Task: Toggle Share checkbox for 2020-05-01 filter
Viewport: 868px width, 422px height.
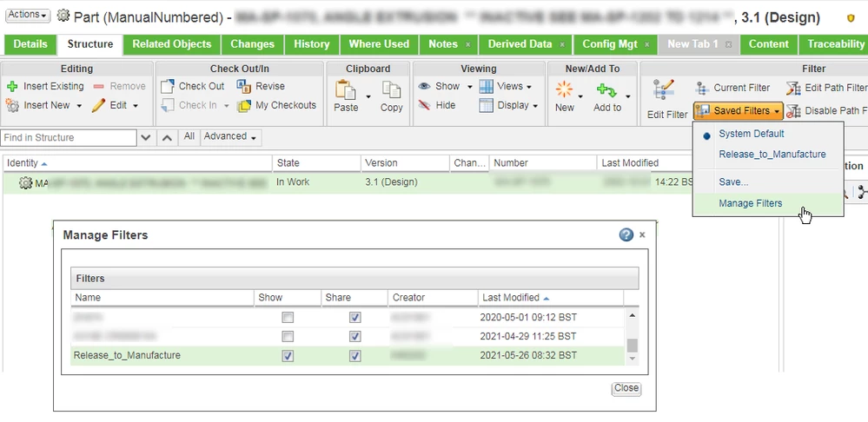Action: pos(354,318)
